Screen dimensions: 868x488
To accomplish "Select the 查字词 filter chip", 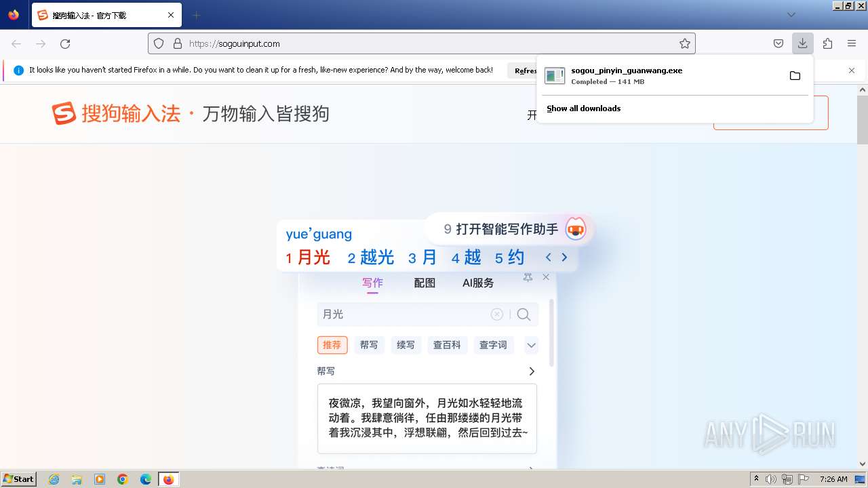I will 493,345.
